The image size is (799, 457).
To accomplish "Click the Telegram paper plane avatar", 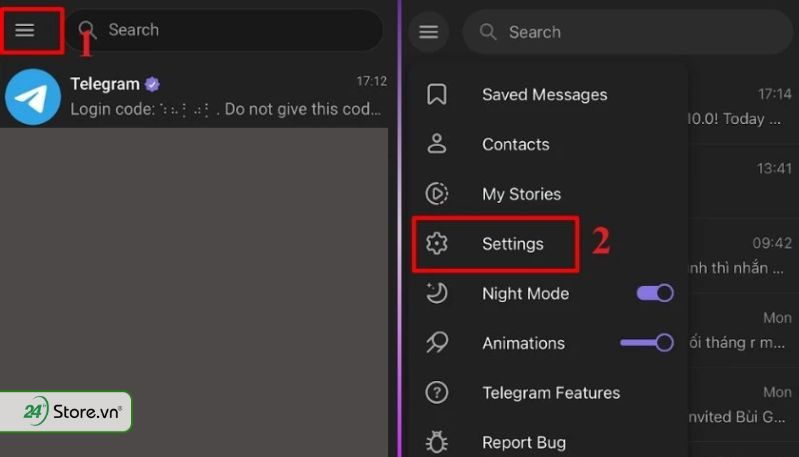I will (x=33, y=96).
